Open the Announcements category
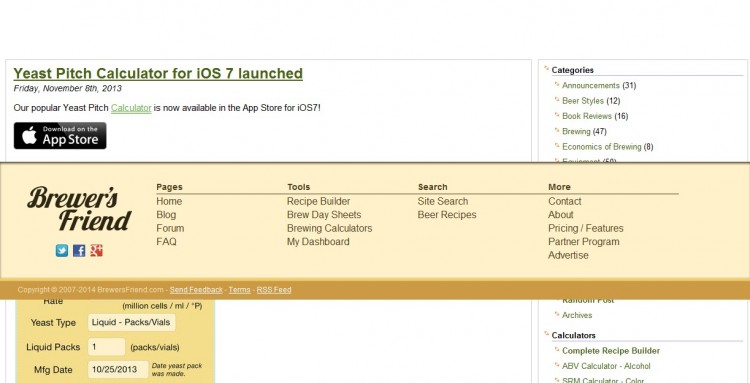The width and height of the screenshot is (750, 383). pyautogui.click(x=591, y=86)
